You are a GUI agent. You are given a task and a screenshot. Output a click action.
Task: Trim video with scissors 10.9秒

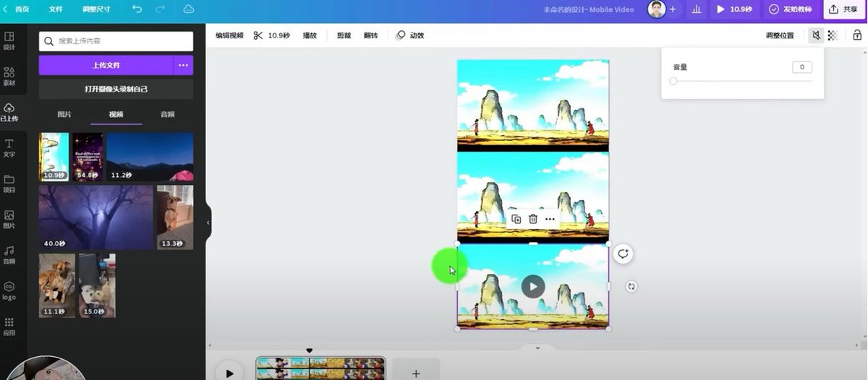coord(271,35)
